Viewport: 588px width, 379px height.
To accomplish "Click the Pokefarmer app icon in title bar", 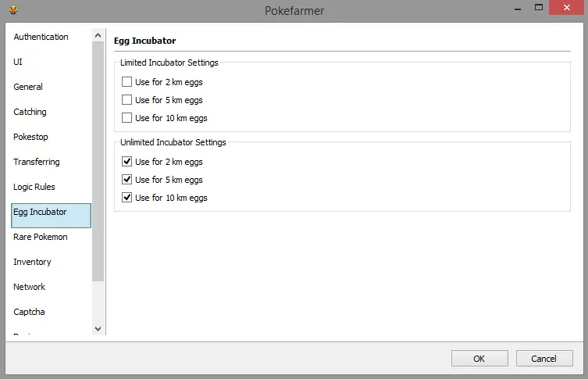I will 13,10.
